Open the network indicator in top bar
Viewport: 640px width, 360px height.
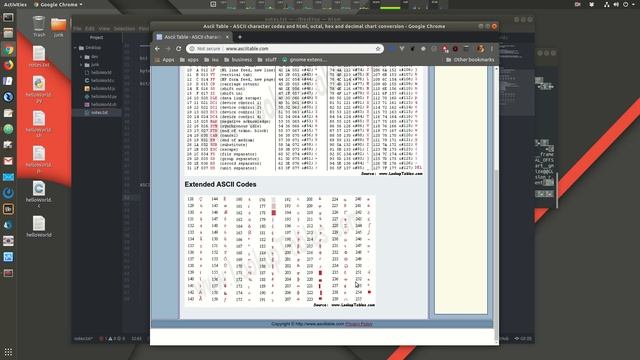[607, 4]
